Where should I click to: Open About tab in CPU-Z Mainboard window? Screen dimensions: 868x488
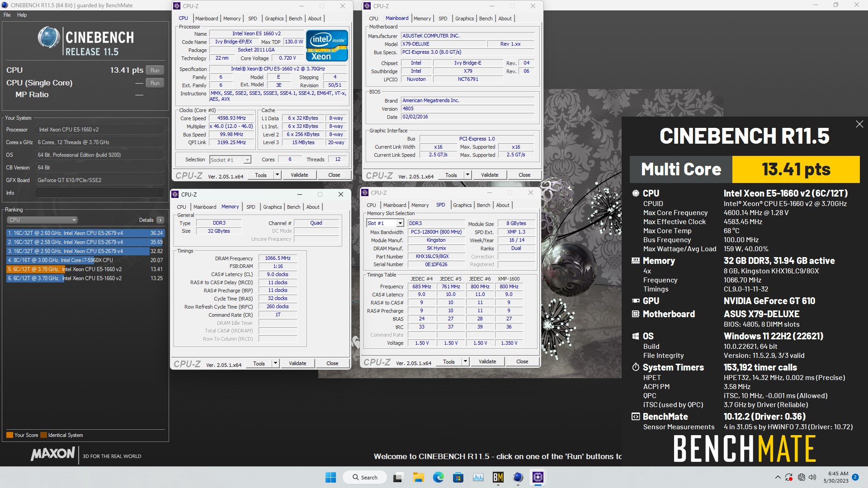pos(505,19)
